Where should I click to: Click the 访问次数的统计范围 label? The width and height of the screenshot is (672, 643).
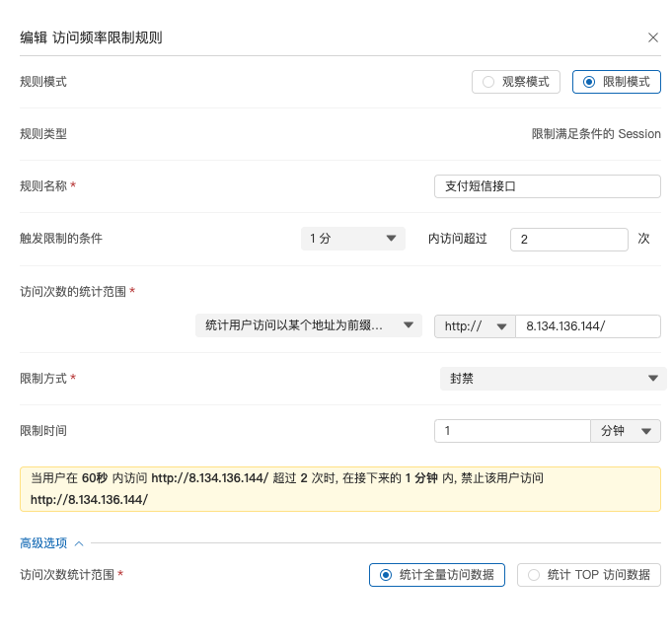[73, 292]
